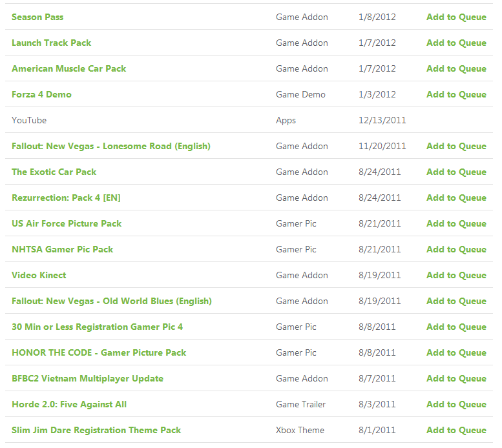Select Gamer Pic type in US Air Force row

click(296, 223)
